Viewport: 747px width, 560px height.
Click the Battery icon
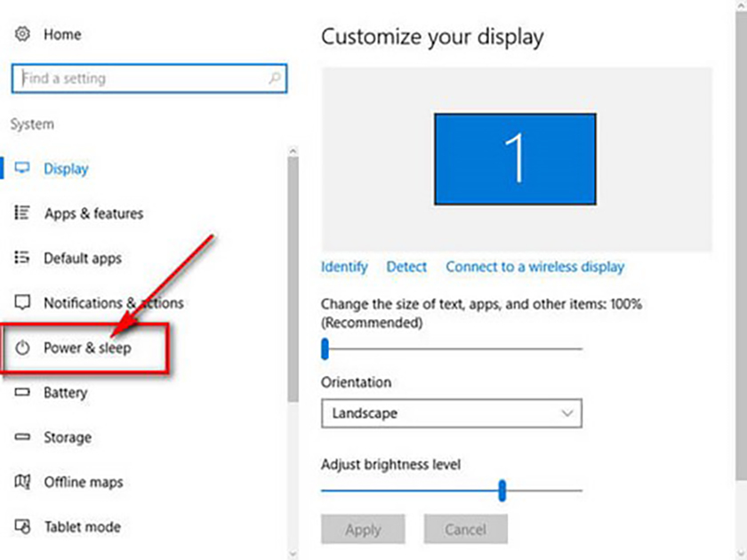tap(23, 392)
